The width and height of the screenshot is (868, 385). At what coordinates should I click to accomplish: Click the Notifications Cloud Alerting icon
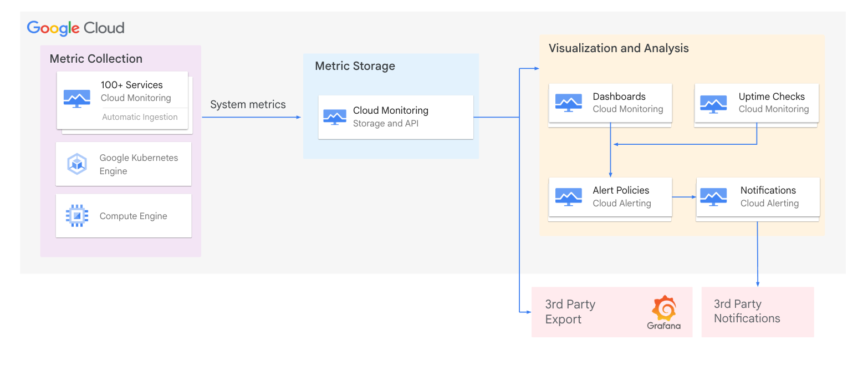[x=713, y=196]
